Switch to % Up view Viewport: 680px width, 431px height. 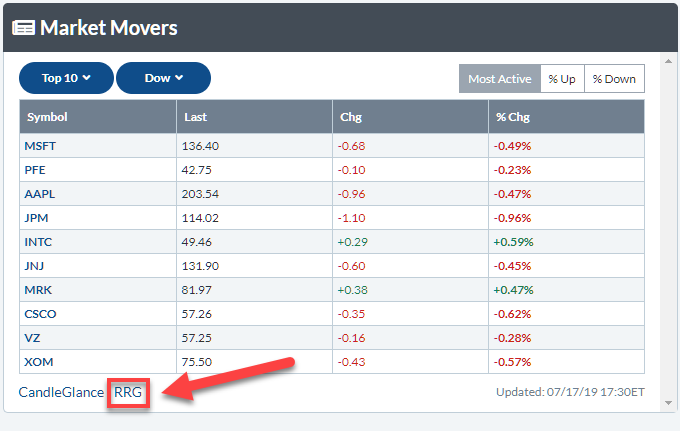[562, 79]
